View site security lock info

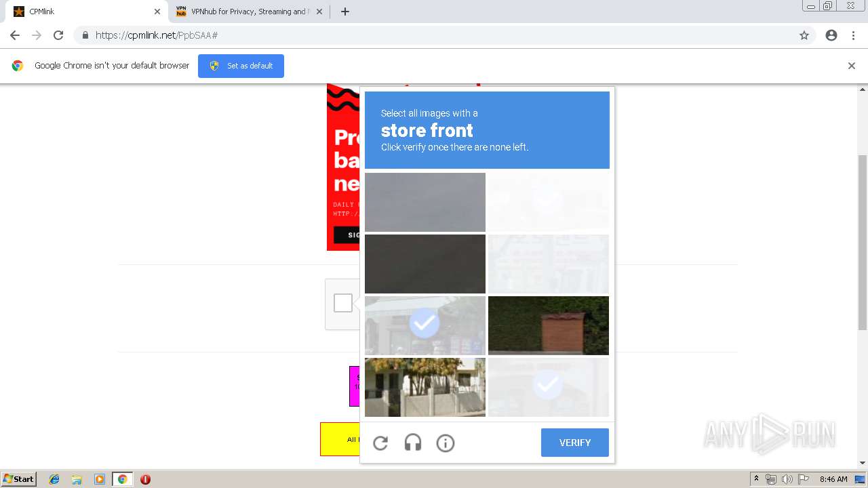click(85, 35)
